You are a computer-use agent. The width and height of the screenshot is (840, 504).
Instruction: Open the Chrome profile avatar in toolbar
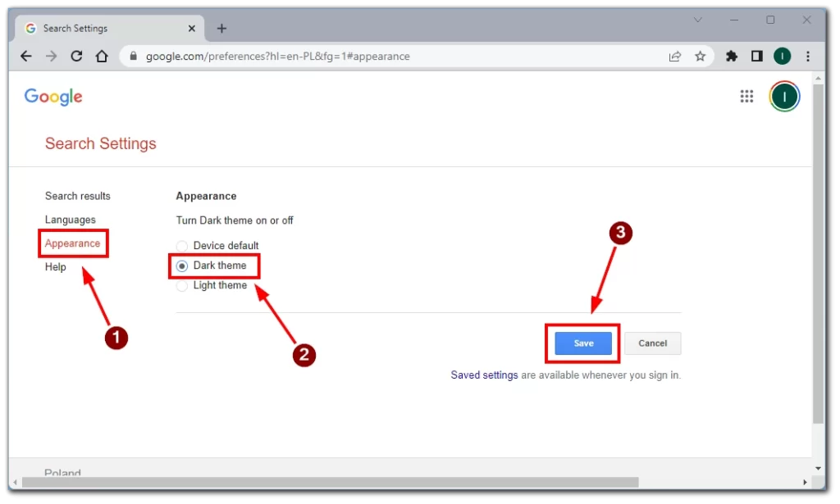click(782, 57)
